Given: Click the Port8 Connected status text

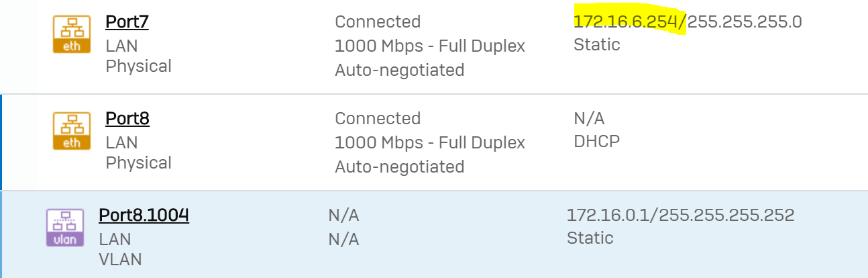Looking at the screenshot, I should click(378, 119).
